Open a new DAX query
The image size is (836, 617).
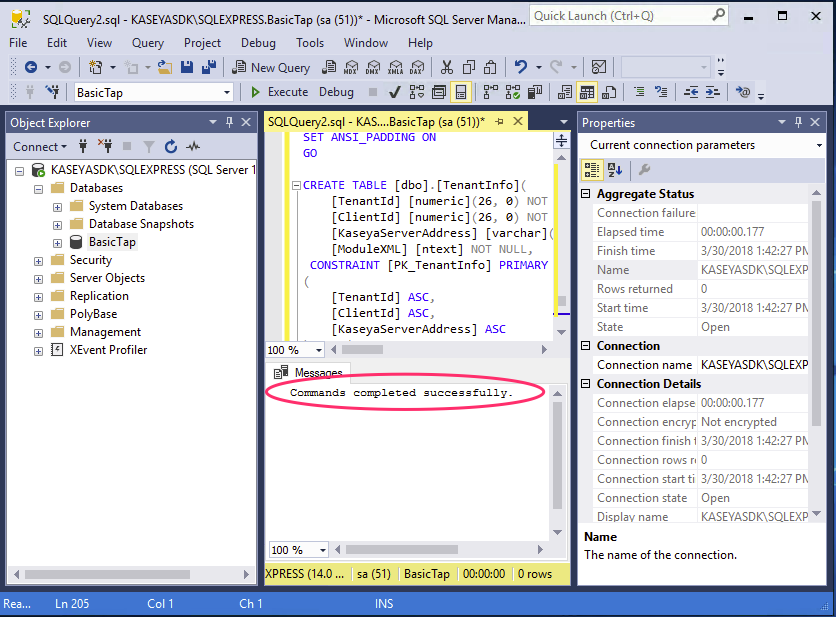point(417,67)
